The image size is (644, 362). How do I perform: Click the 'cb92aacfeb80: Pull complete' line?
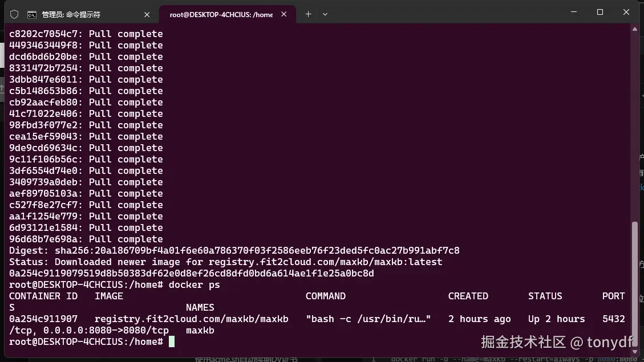pos(86,103)
